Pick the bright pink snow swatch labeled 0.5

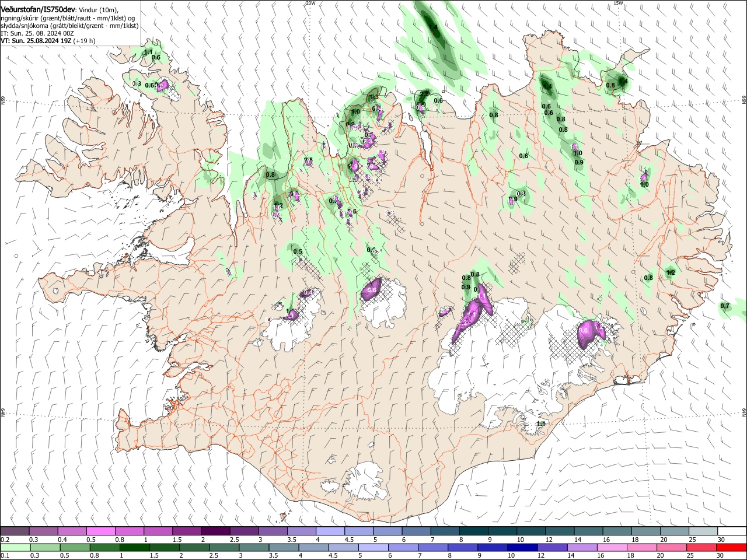tap(100, 531)
